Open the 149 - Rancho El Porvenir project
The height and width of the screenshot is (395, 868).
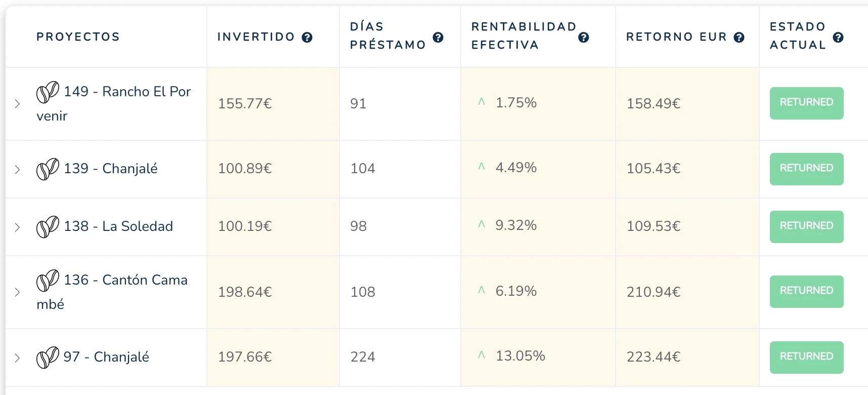coord(127,92)
